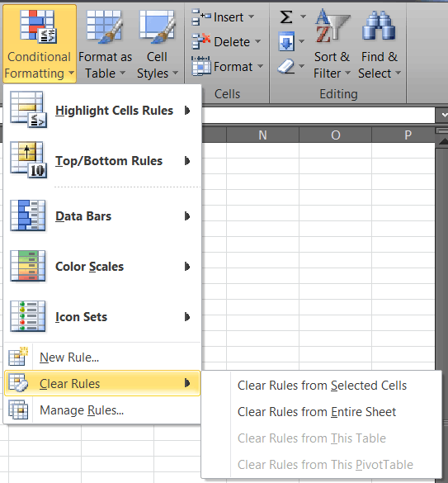Select the Clear Rules menu entry

(x=102, y=383)
